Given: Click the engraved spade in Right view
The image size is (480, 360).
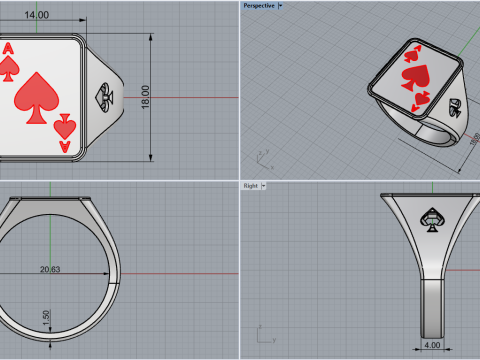Looking at the screenshot, I should coord(432,220).
